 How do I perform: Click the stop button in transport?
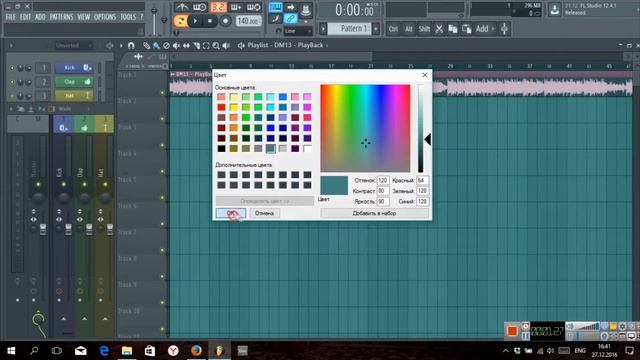(210, 21)
